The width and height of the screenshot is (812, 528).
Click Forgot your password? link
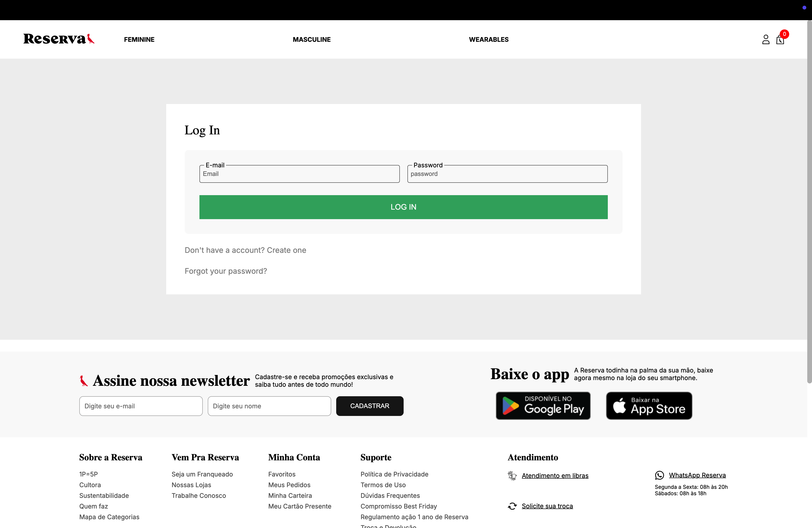click(226, 271)
